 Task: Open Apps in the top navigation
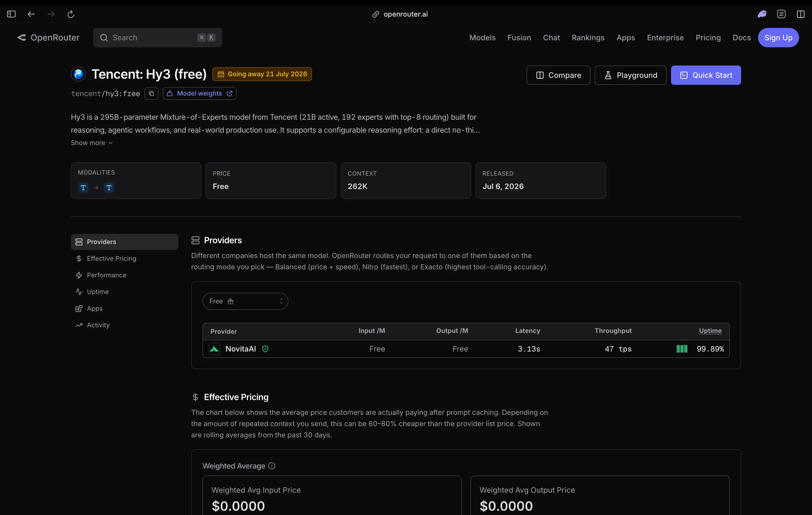[x=626, y=37]
